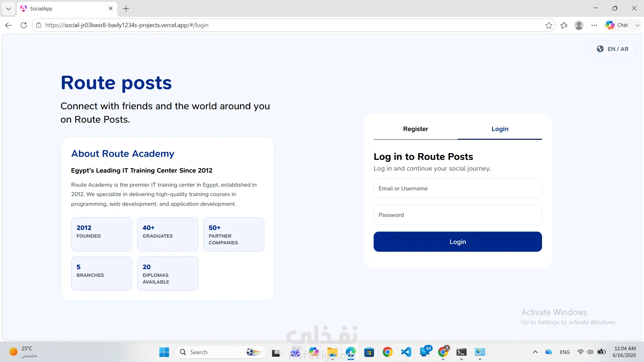Open Visual Studio Code from the taskbar
Viewport: 644px width, 362px height.
[x=406, y=352]
